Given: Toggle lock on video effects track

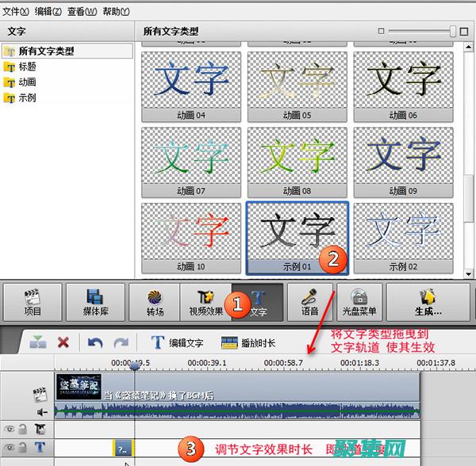Looking at the screenshot, I should coord(22,429).
